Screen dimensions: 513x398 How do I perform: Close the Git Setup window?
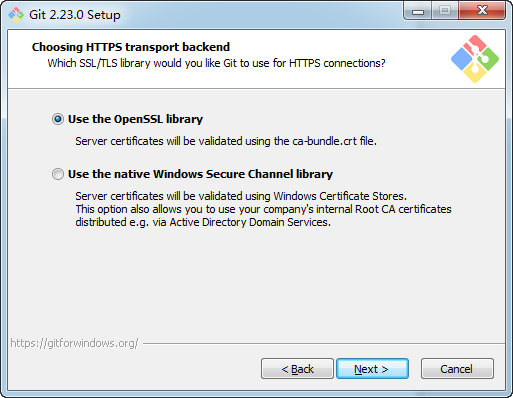[482, 11]
